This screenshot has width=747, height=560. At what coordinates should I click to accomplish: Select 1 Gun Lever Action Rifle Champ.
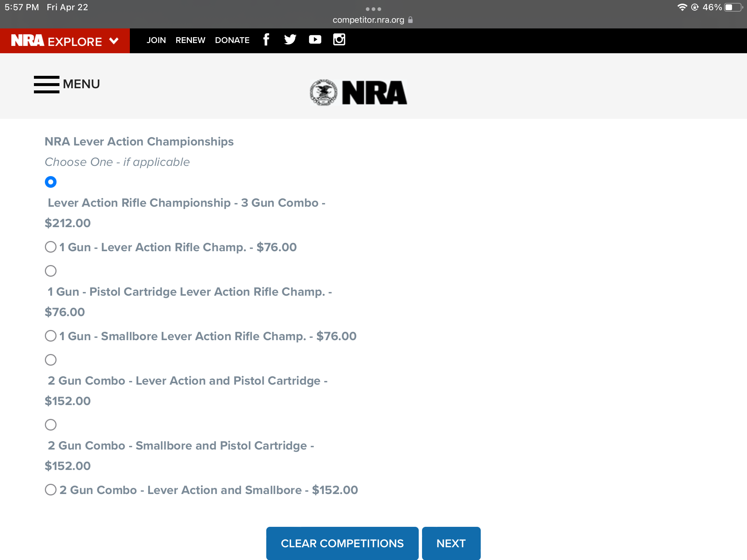tap(51, 247)
